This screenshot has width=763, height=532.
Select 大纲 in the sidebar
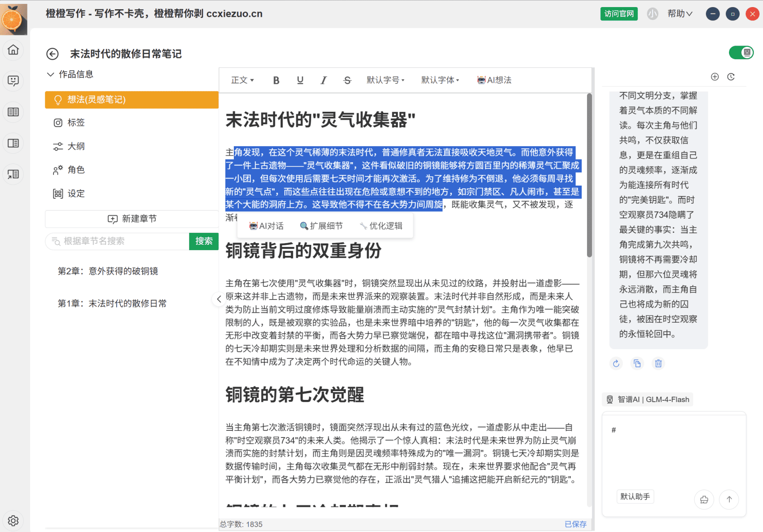coord(76,146)
